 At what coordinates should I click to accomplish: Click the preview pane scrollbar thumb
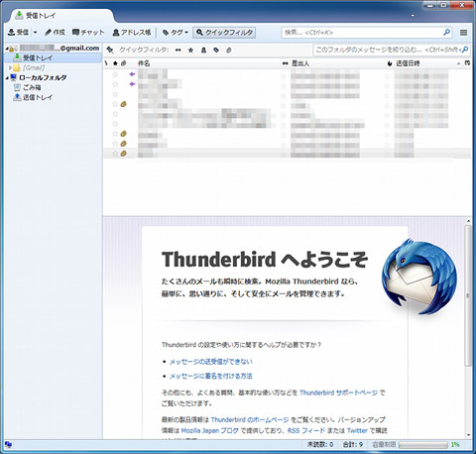pyautogui.click(x=468, y=295)
